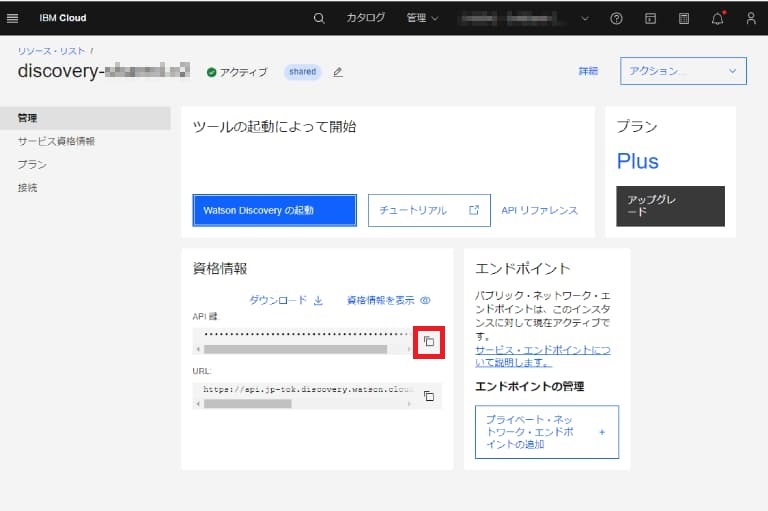Go to リソース・リスト breadcrumb

[51, 51]
